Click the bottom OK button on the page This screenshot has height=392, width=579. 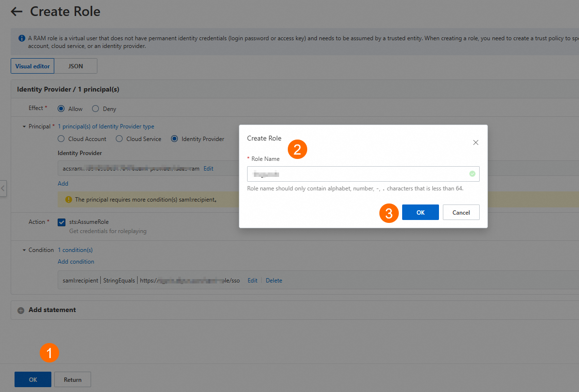[x=33, y=379]
